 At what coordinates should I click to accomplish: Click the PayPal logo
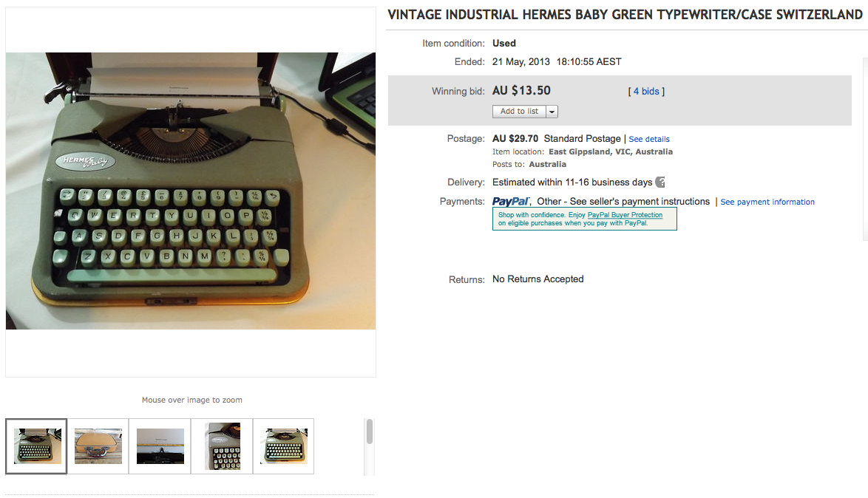click(511, 202)
